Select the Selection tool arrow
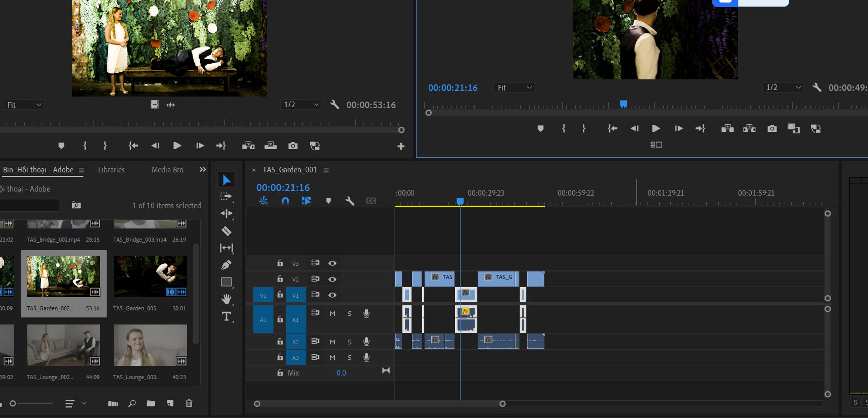 tap(226, 180)
